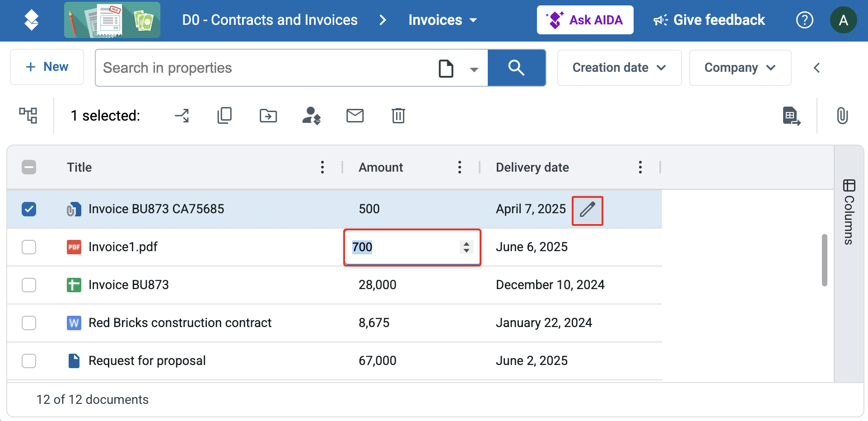Select the Invoice1.pdf row checkbox
The height and width of the screenshot is (421, 868).
point(29,247)
